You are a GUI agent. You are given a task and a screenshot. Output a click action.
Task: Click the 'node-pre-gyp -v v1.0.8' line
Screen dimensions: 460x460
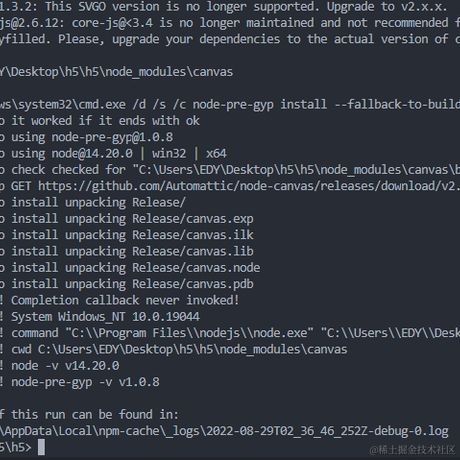[80, 382]
